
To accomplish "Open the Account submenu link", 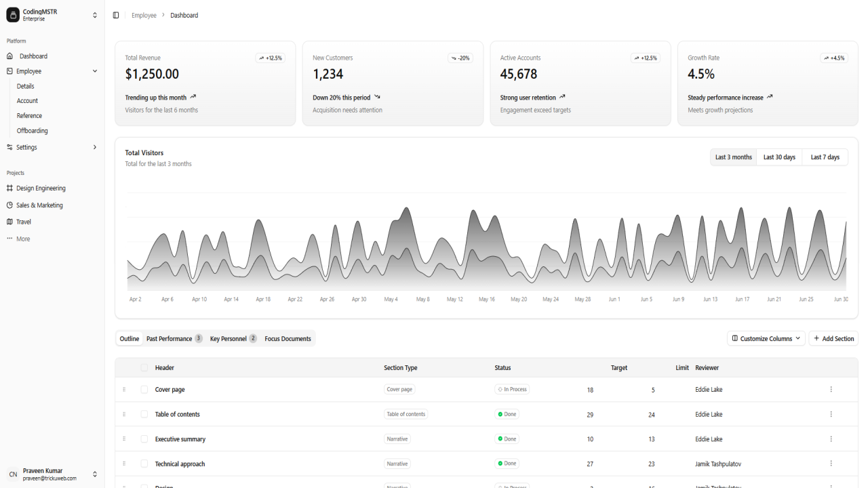I will pyautogui.click(x=28, y=101).
